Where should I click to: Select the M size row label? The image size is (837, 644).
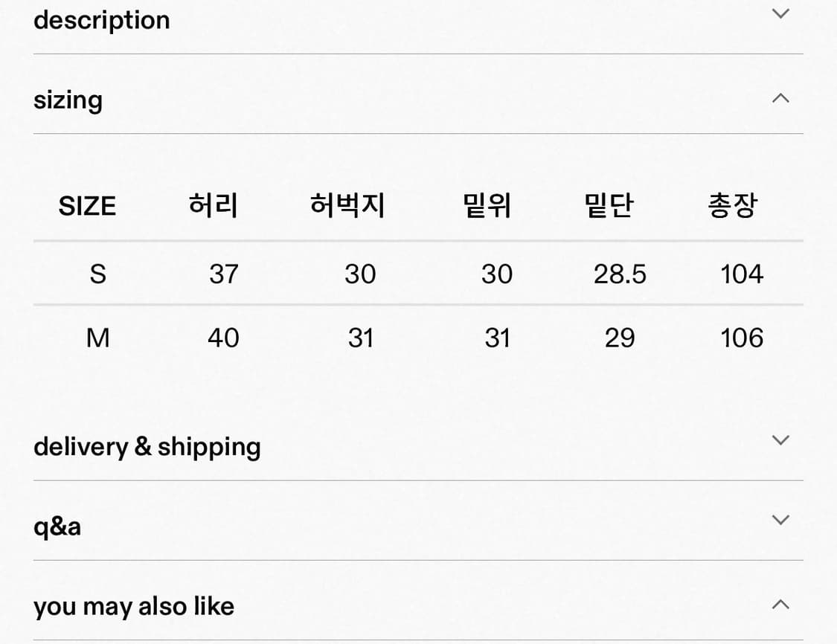click(x=97, y=338)
